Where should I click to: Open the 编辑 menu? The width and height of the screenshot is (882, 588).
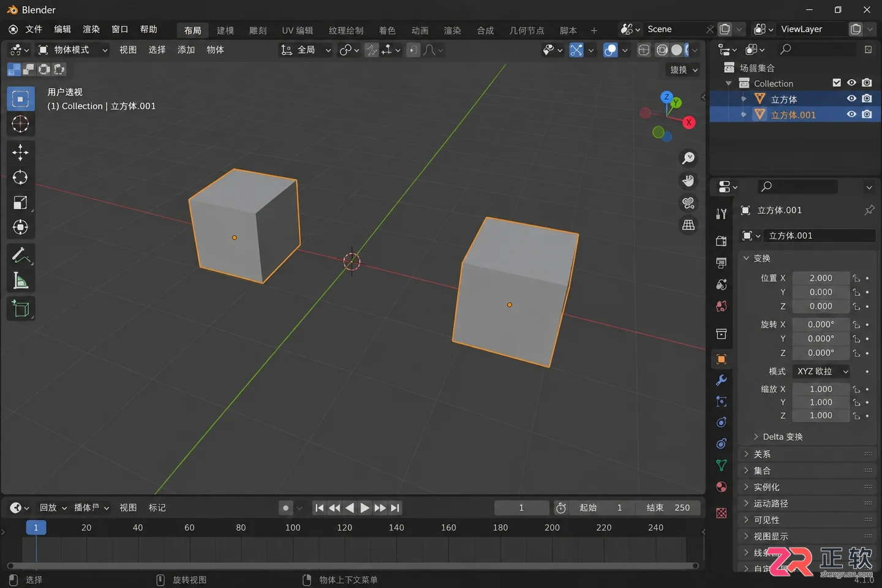62,29
